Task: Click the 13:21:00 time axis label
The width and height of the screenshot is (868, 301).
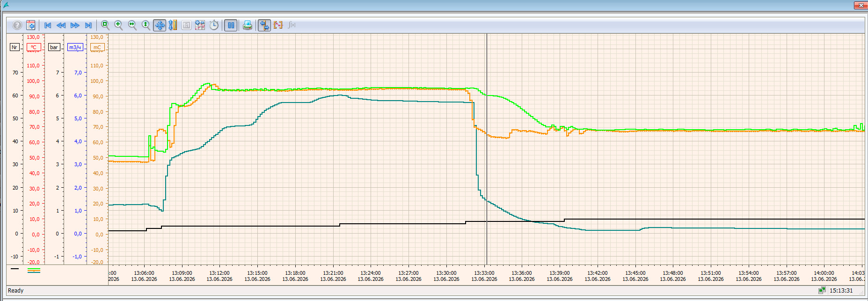Action: tap(333, 273)
